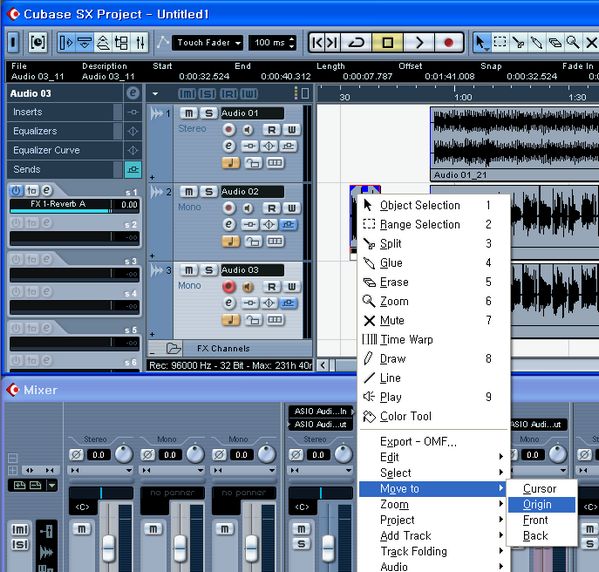Enable Write automation on Audio 03
The height and width of the screenshot is (572, 599).
(291, 287)
